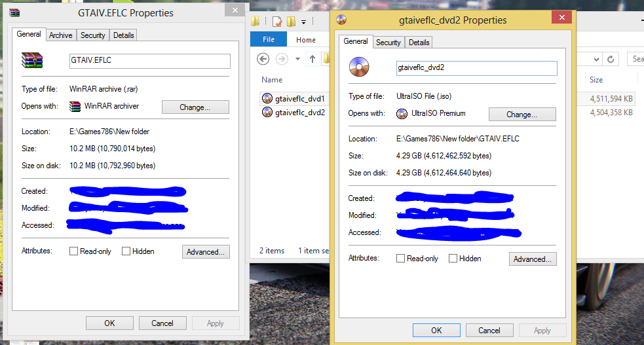
Task: Click the 4,511,594 KB size cell
Action: (x=611, y=99)
